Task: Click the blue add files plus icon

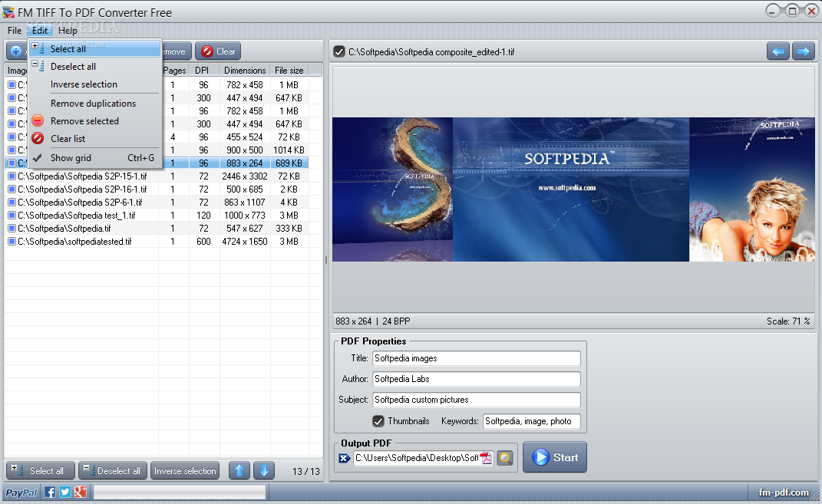Action: 16,51
